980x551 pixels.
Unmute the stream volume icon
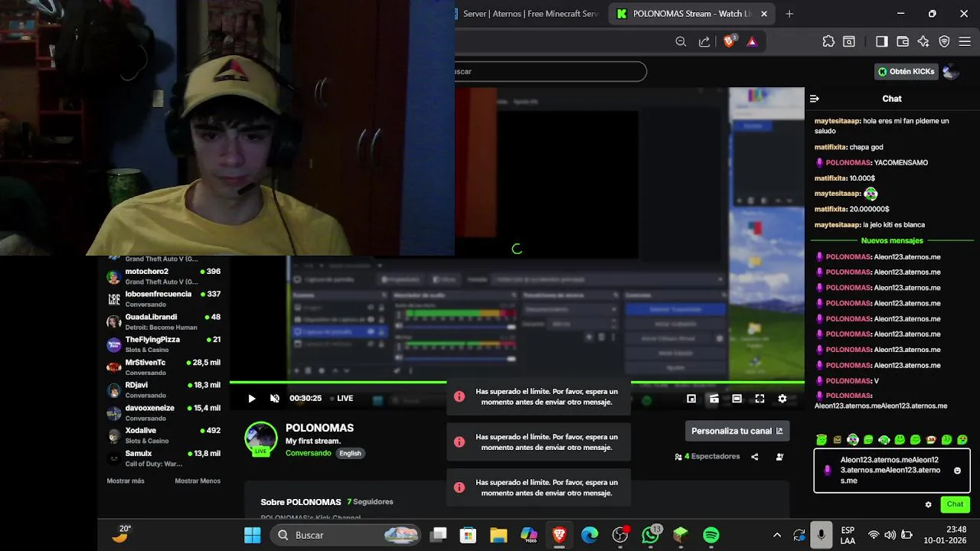tap(275, 399)
